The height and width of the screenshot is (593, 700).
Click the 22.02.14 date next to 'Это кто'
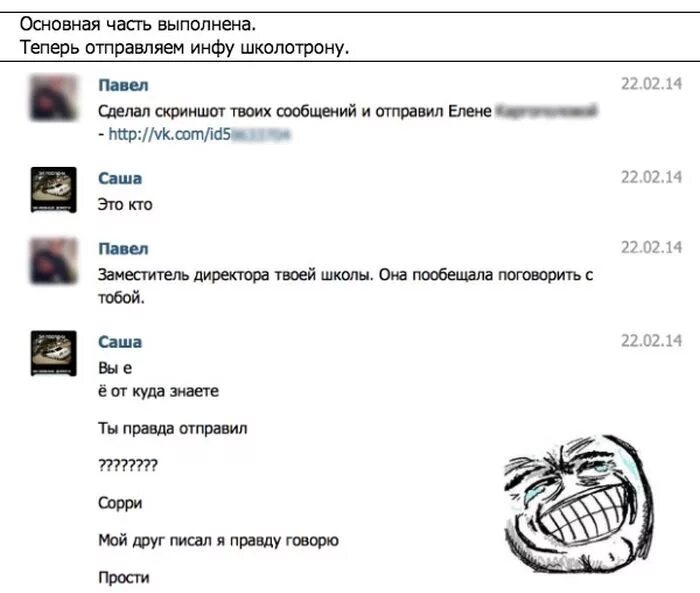[x=651, y=177]
